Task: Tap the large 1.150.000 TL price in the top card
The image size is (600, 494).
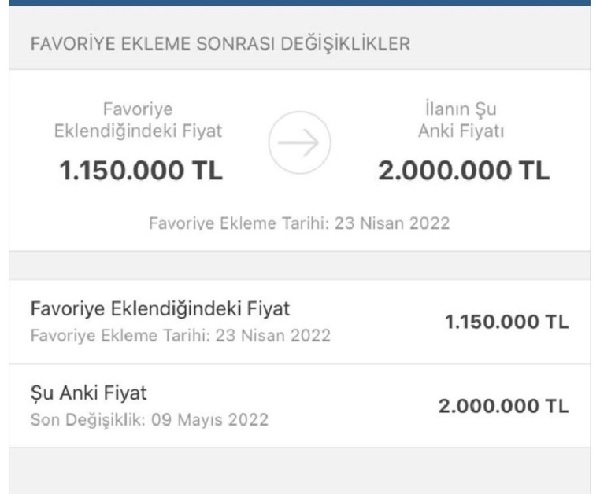Action: click(x=138, y=172)
